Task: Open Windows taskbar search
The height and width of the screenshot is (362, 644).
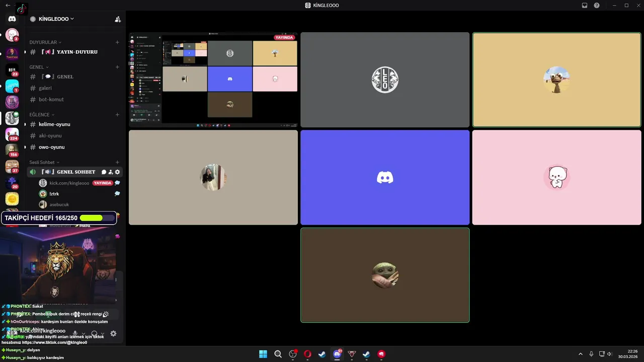Action: (278, 354)
